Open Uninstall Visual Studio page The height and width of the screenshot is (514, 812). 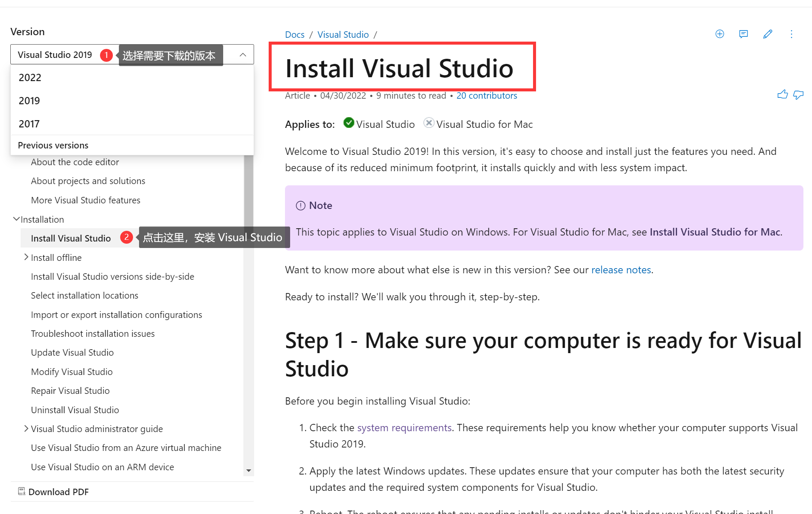tap(75, 410)
